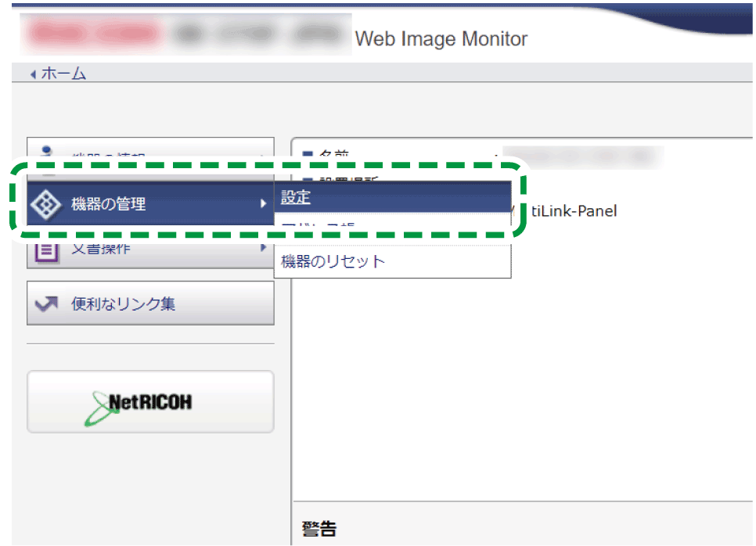The image size is (756, 546).
Task: Expand the 機器の管理 submenu arrow
Action: coord(263,203)
